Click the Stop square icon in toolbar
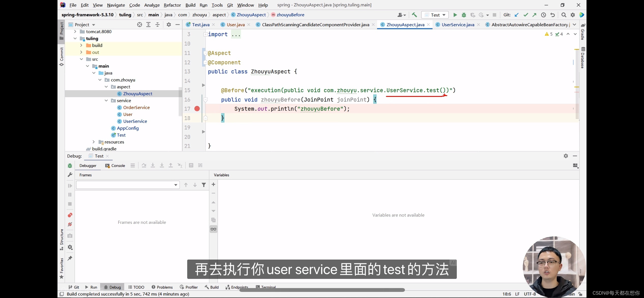This screenshot has width=644, height=298. 494,15
